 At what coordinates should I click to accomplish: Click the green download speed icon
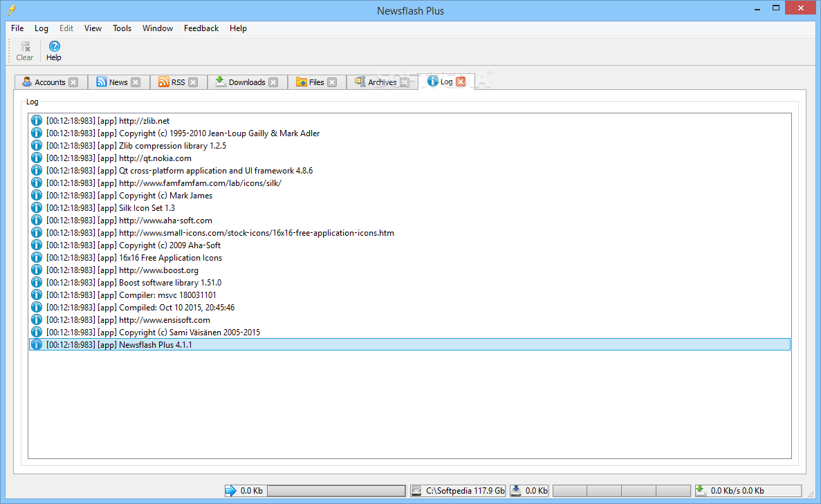701,490
